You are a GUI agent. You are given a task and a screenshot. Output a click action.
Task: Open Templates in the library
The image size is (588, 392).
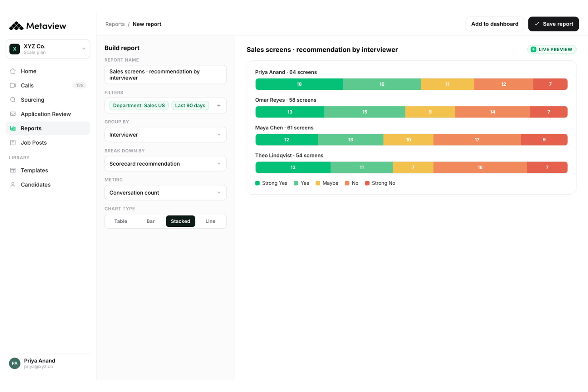[48, 170]
